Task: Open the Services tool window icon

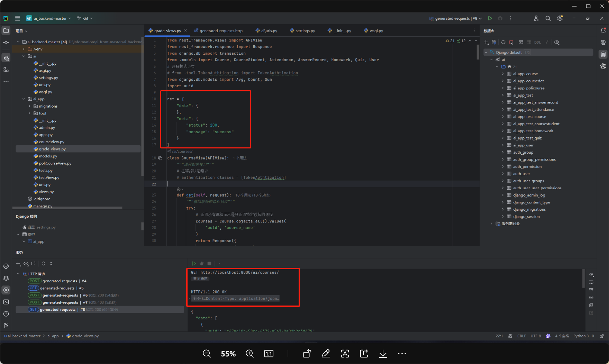Action: pos(6,290)
